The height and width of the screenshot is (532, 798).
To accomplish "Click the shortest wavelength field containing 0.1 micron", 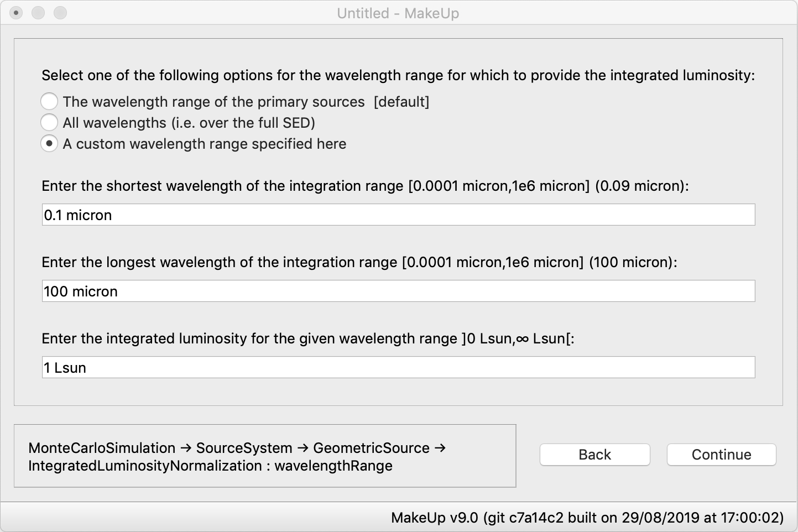I will click(x=398, y=215).
